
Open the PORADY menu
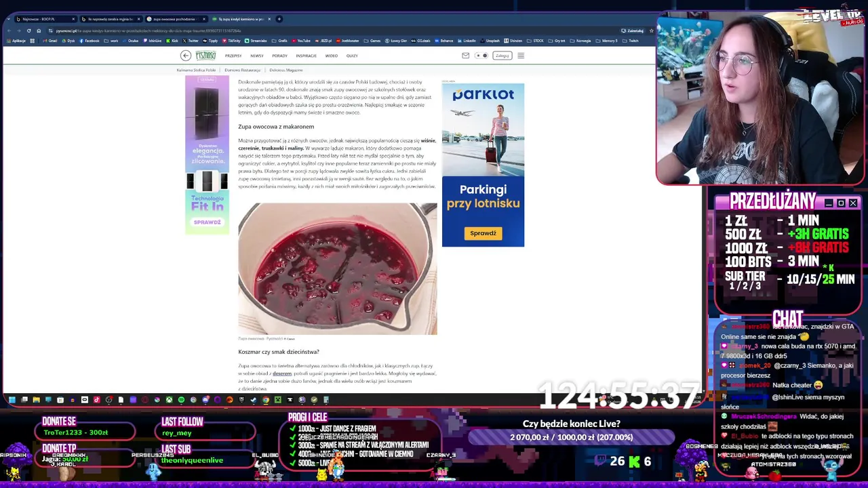click(279, 56)
